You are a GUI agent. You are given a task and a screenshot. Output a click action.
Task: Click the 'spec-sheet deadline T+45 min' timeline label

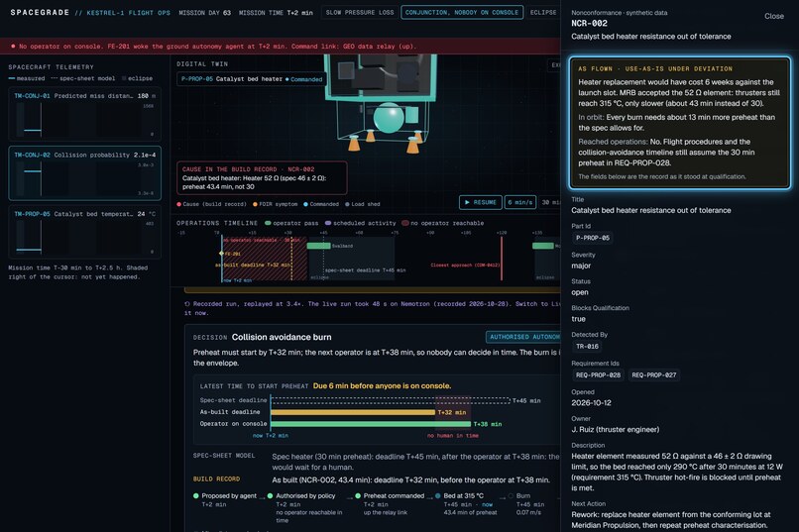[365, 270]
